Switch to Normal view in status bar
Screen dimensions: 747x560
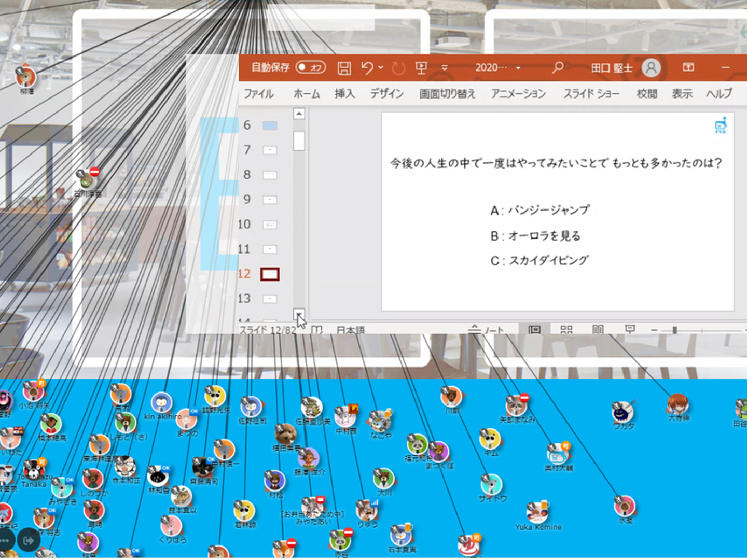point(534,329)
